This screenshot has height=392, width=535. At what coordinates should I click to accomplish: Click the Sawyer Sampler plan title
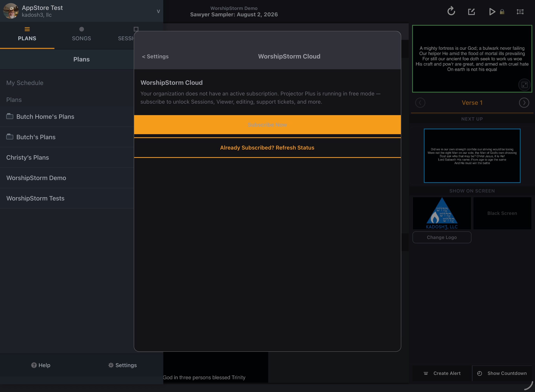234,14
